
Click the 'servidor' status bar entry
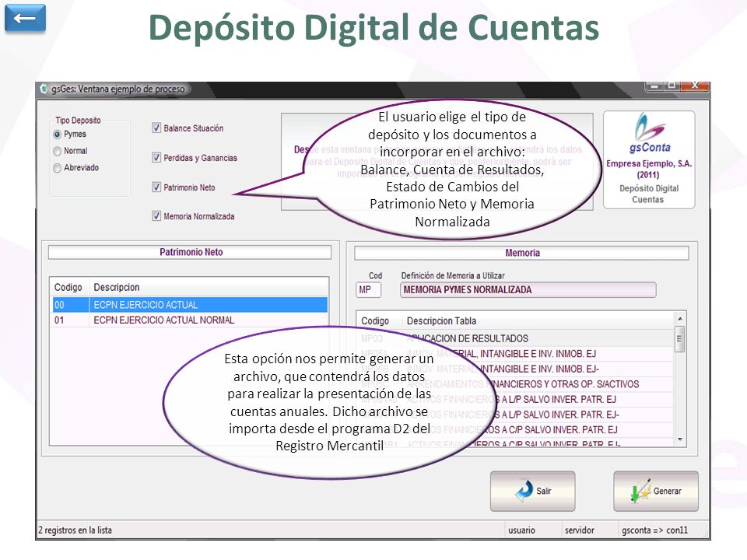click(x=579, y=530)
